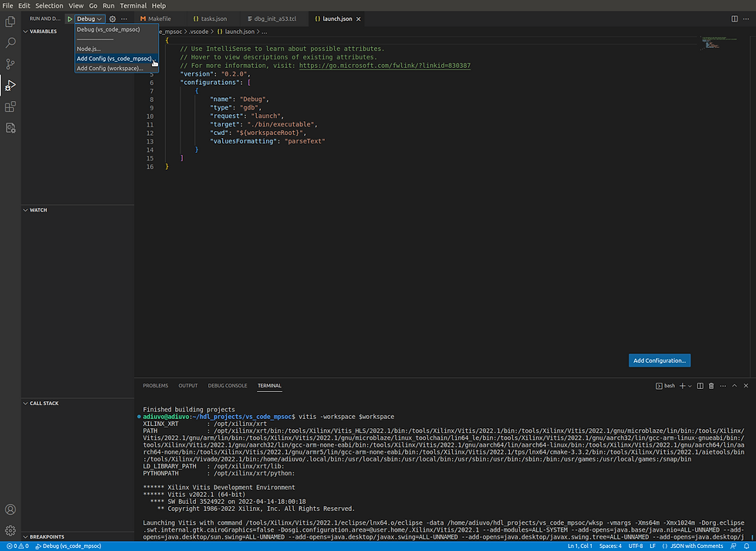Image resolution: width=756 pixels, height=551 pixels.
Task: Open status bar errors and warnings count
Action: click(17, 546)
